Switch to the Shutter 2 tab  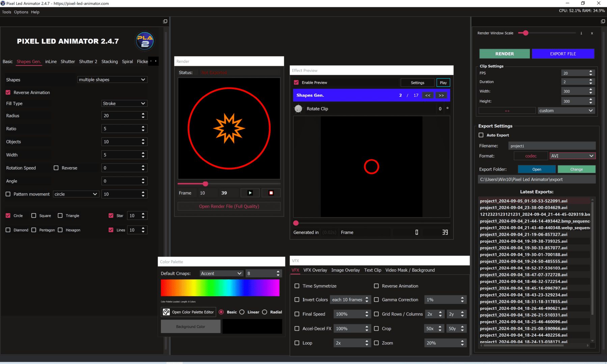click(x=88, y=61)
